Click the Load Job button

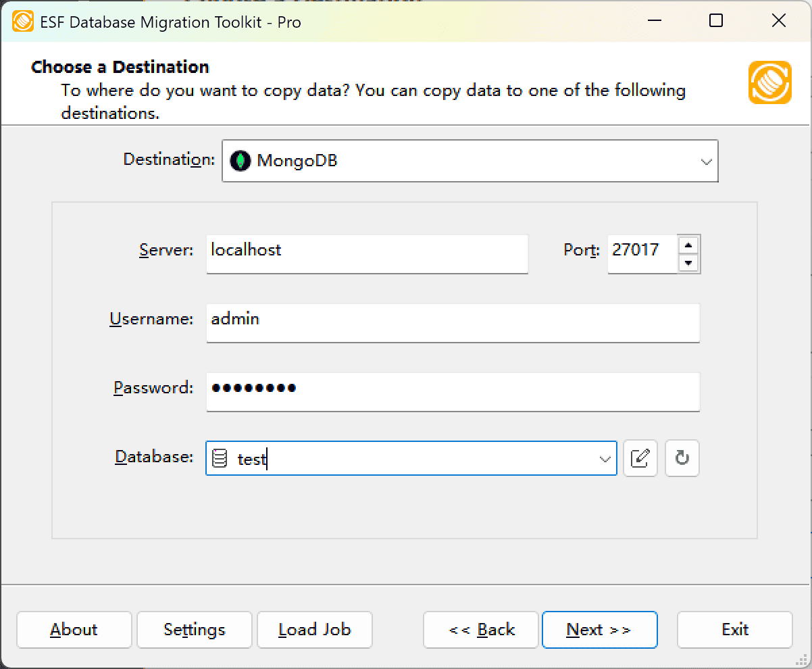tap(314, 629)
